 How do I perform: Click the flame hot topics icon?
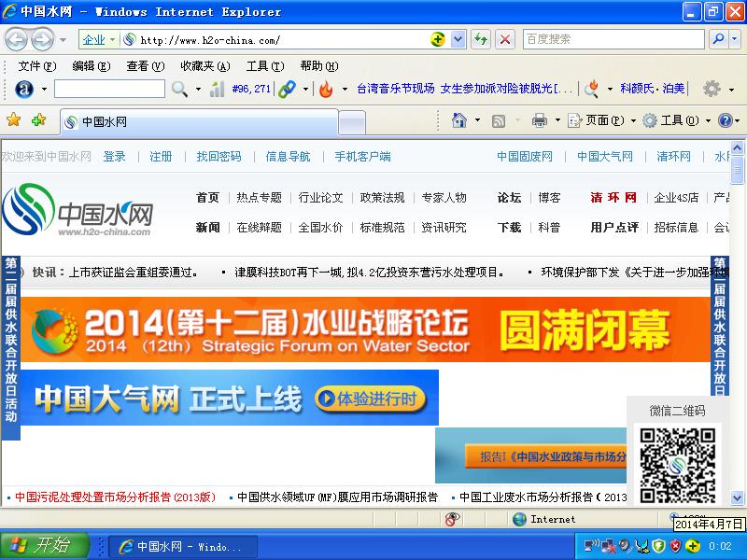pos(326,89)
